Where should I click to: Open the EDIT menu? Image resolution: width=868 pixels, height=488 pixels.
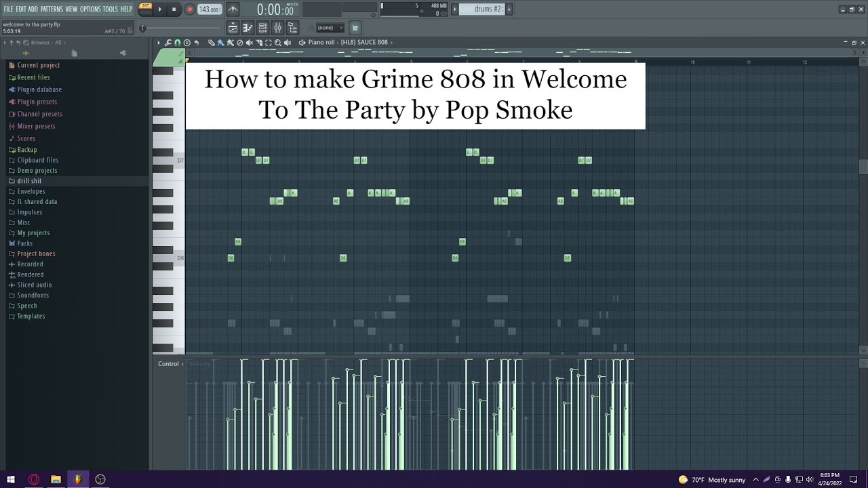tap(21, 9)
